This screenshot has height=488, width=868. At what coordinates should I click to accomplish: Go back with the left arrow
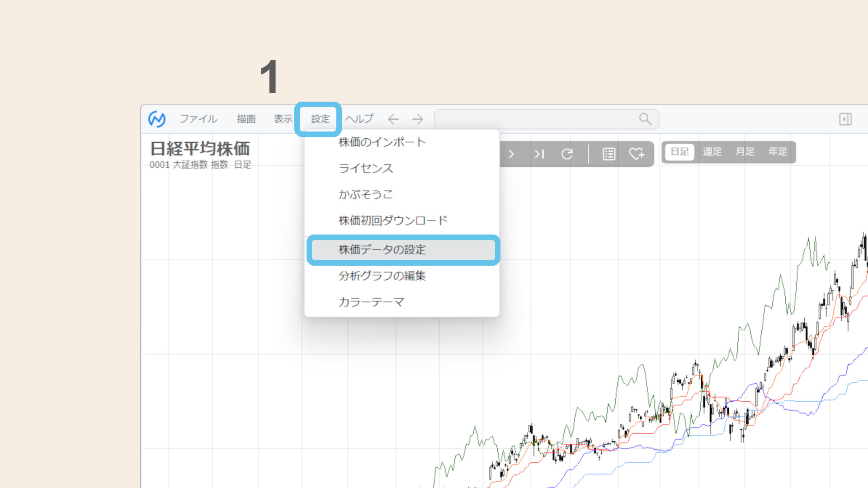pyautogui.click(x=393, y=119)
